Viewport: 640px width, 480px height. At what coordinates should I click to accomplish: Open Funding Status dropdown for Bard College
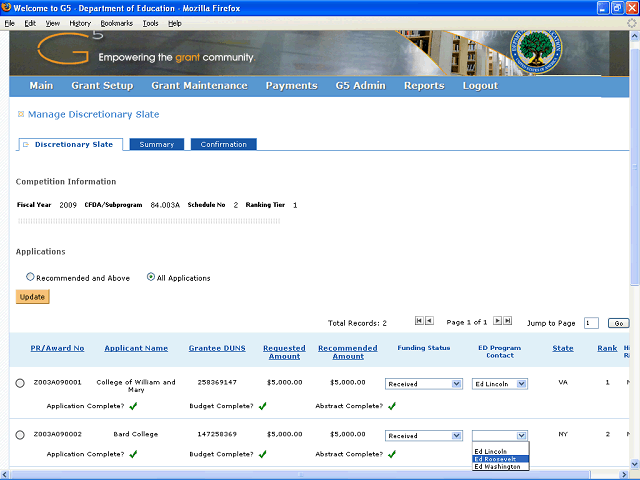(424, 436)
